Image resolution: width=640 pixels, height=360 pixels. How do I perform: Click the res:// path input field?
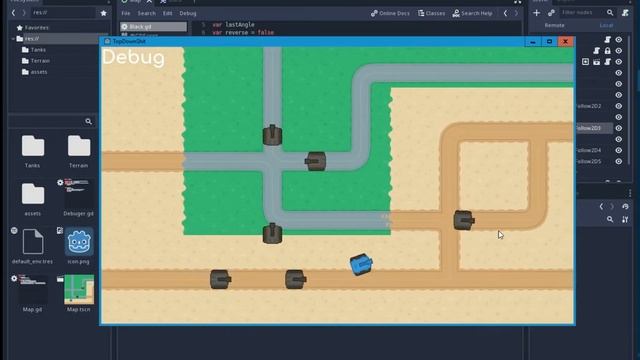(63, 13)
